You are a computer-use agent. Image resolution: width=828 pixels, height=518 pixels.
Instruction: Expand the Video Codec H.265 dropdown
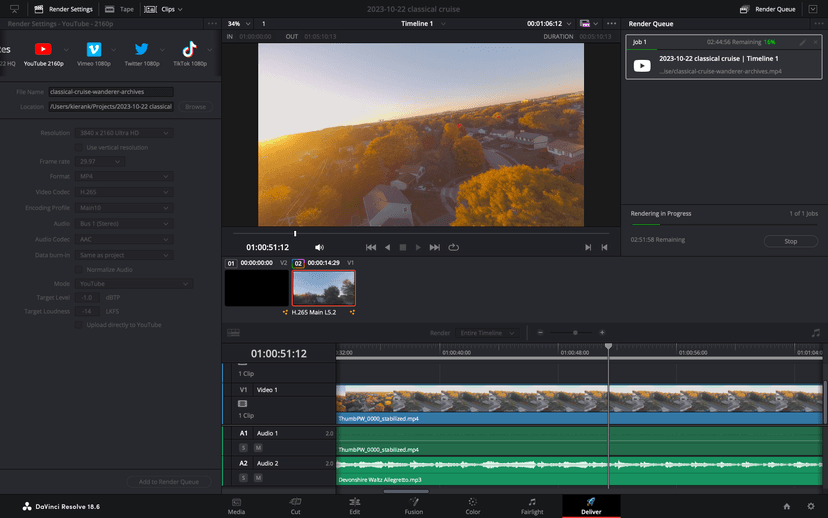point(124,190)
